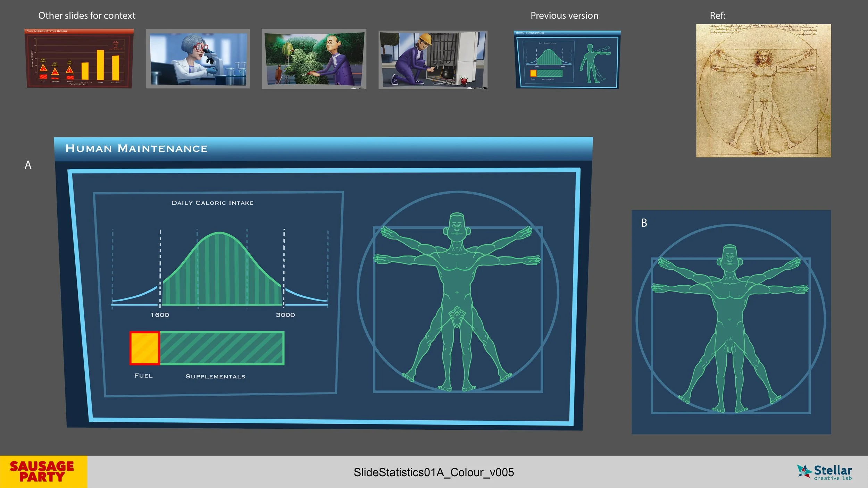Click the Supplementals label

coord(215,376)
